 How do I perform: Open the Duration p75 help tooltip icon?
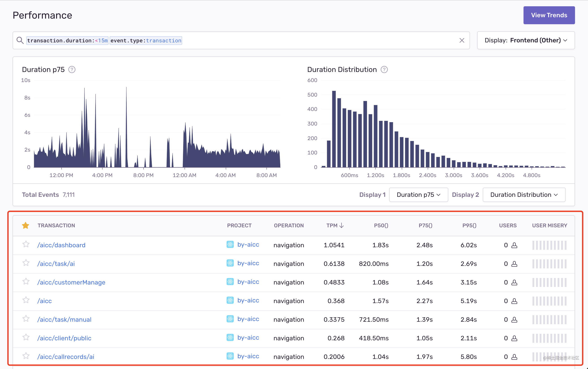[x=72, y=69]
